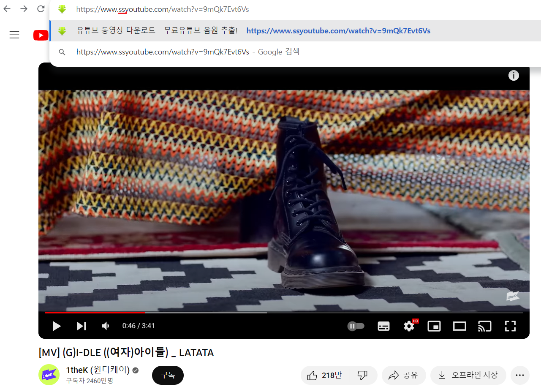Share the video via 공유

coord(403,375)
